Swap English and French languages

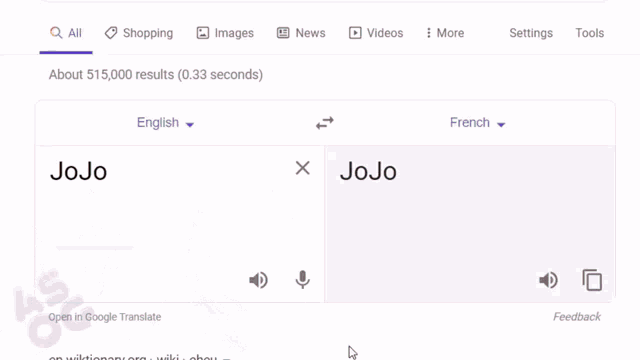click(325, 122)
